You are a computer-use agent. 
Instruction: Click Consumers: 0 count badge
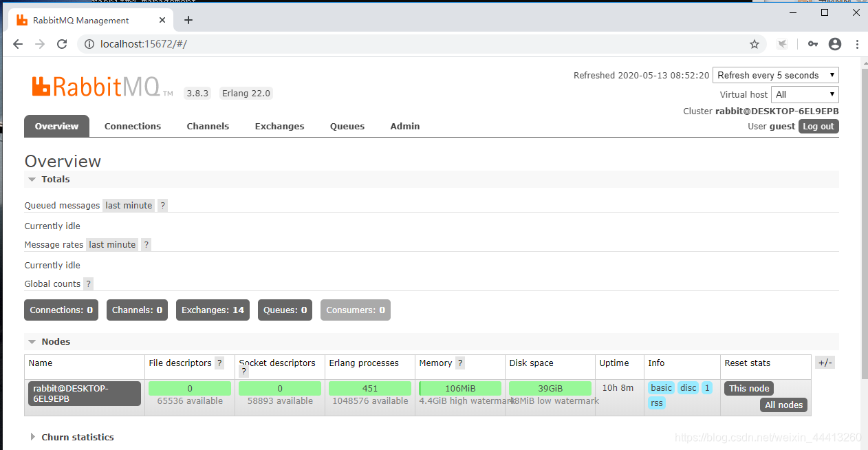356,310
